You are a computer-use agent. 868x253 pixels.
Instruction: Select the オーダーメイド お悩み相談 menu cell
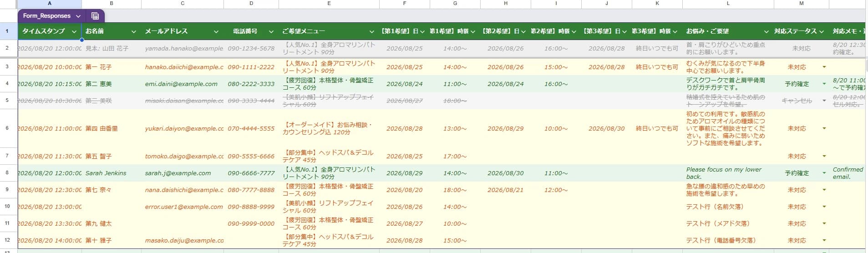coord(329,128)
